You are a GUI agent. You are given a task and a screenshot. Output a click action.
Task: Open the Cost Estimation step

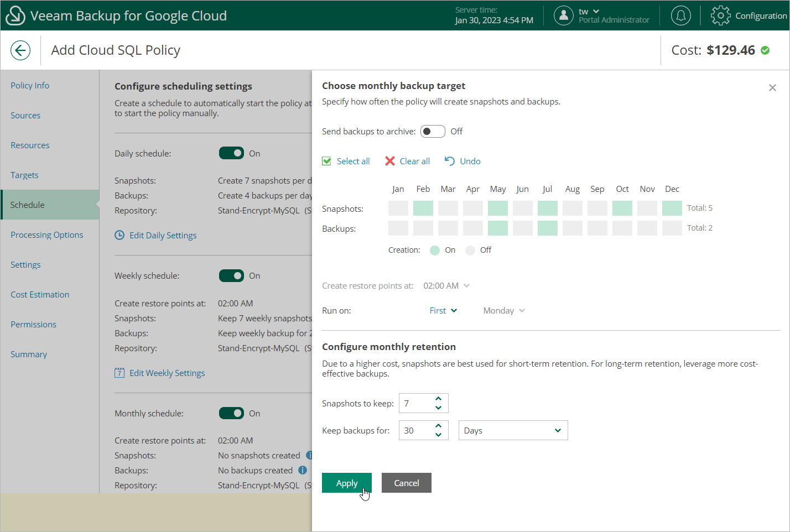[x=40, y=294]
